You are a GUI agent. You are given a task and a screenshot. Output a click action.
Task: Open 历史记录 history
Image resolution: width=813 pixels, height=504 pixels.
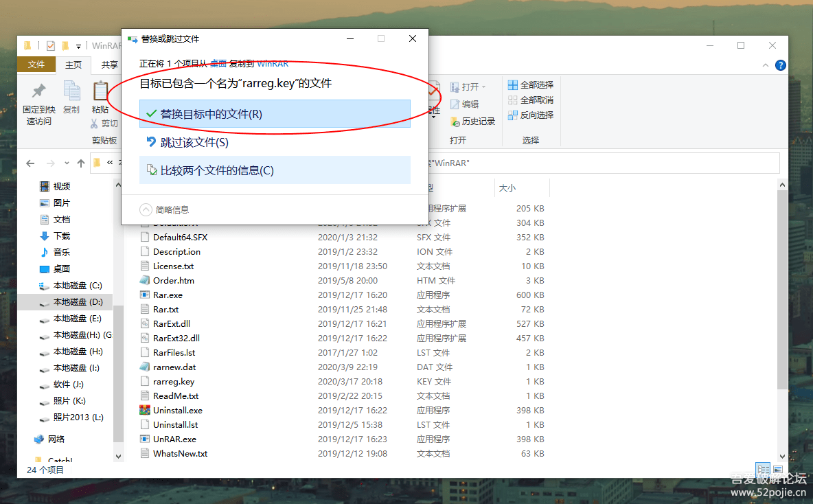[473, 122]
